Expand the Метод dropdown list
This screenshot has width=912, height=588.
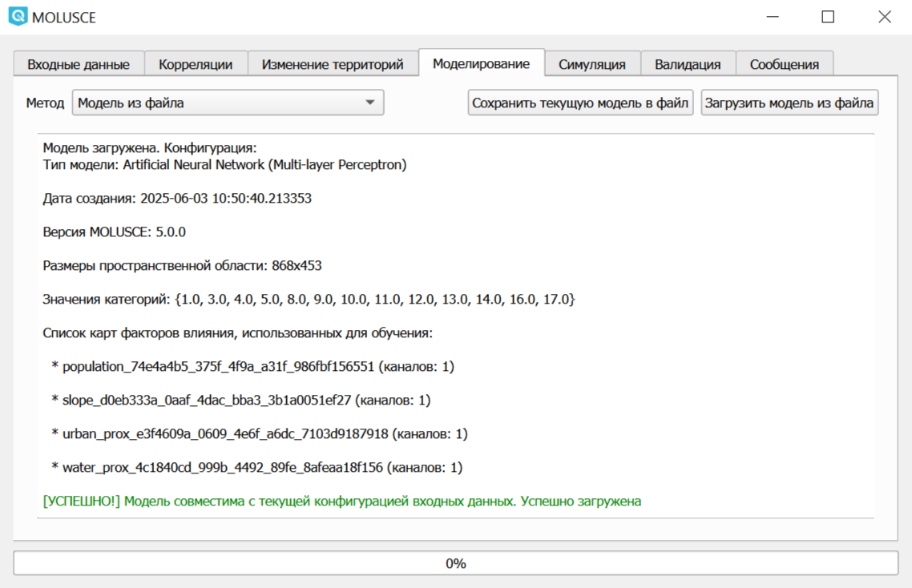[228, 103]
